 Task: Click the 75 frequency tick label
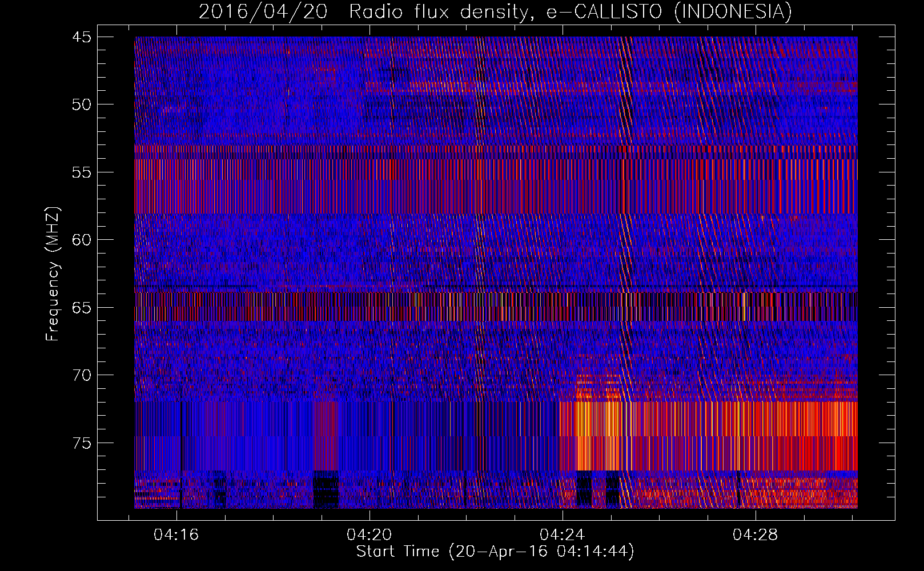(82, 443)
